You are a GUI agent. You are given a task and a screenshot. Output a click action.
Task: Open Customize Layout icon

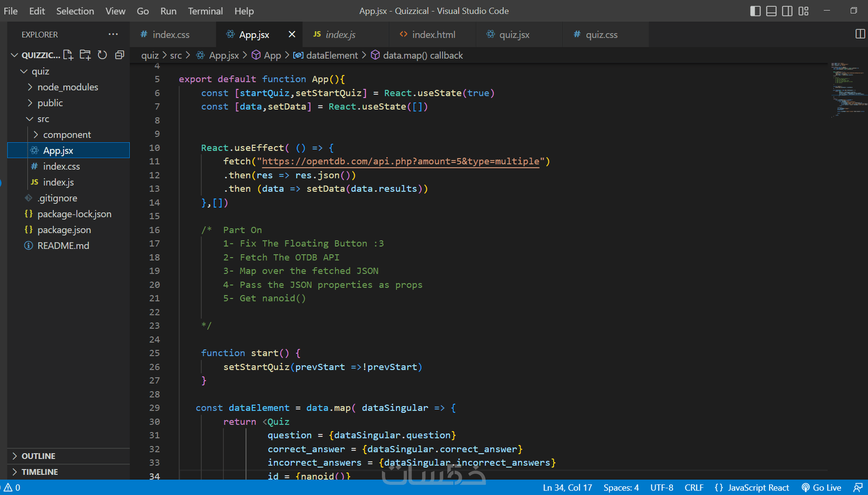pos(804,11)
